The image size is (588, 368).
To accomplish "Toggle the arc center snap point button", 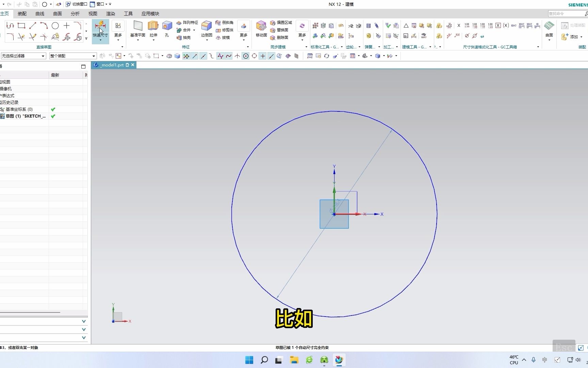I will coord(246,56).
